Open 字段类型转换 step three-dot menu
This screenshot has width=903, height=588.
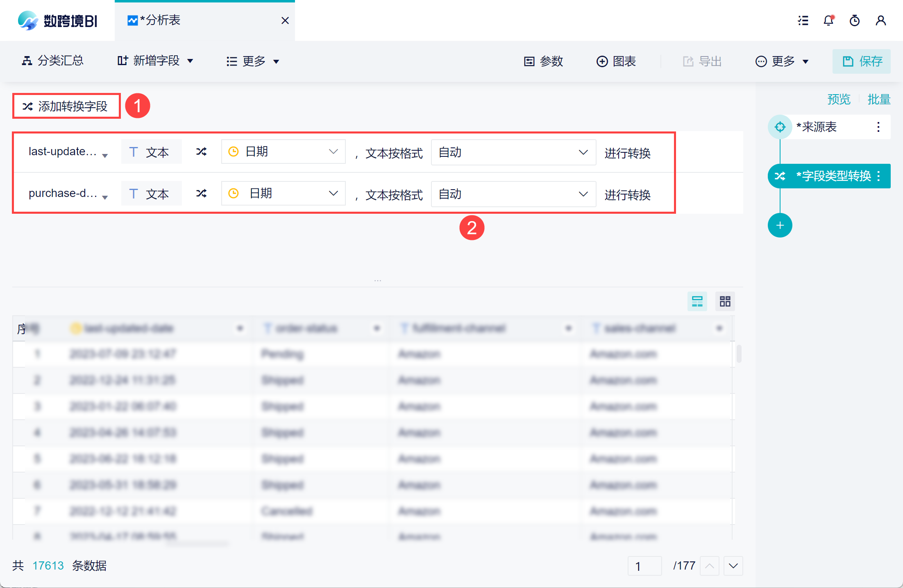878,176
